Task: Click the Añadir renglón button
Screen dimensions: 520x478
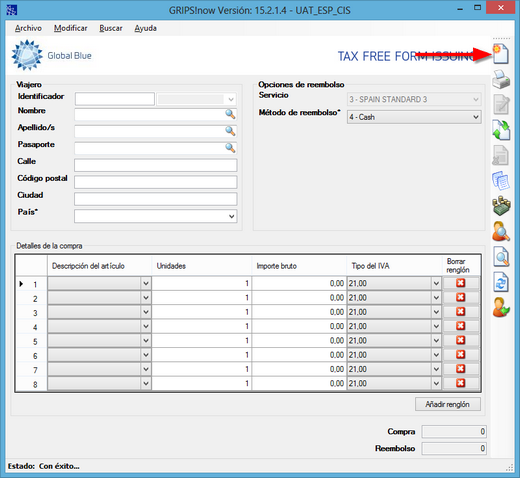Action: (448, 404)
